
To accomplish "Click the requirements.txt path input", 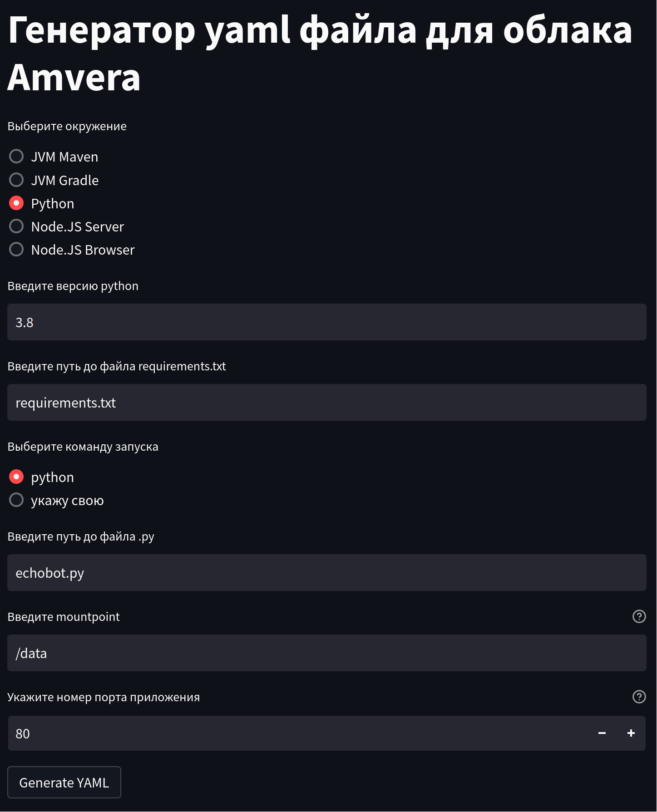I will [x=327, y=403].
